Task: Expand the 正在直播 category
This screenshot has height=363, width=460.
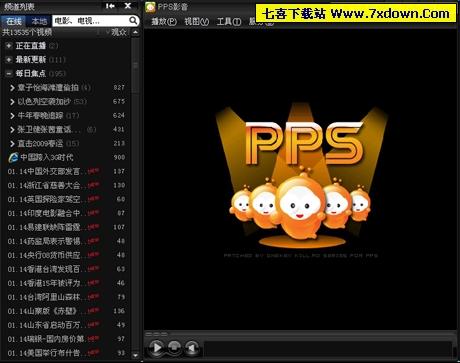Action: [9, 46]
